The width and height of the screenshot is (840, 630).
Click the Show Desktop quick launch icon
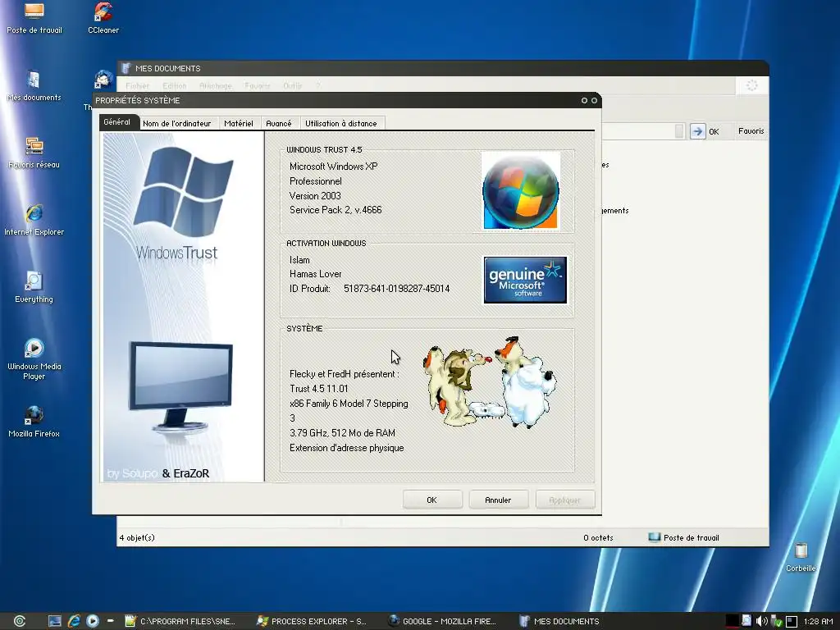coord(55,621)
